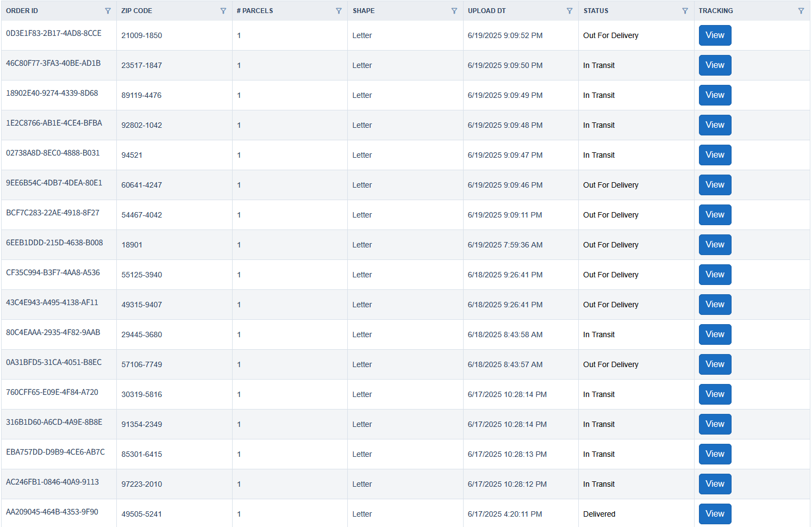Open the ORDER ID column filter
This screenshot has width=812, height=527.
coord(108,11)
